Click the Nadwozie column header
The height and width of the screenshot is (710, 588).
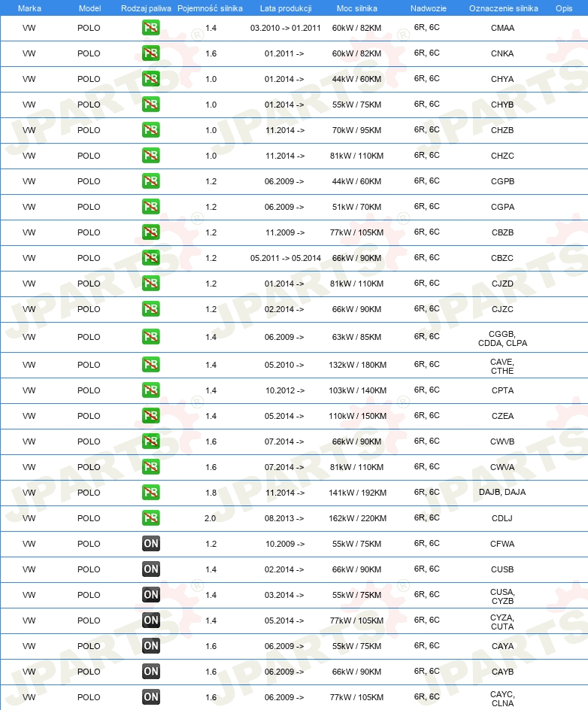[428, 8]
